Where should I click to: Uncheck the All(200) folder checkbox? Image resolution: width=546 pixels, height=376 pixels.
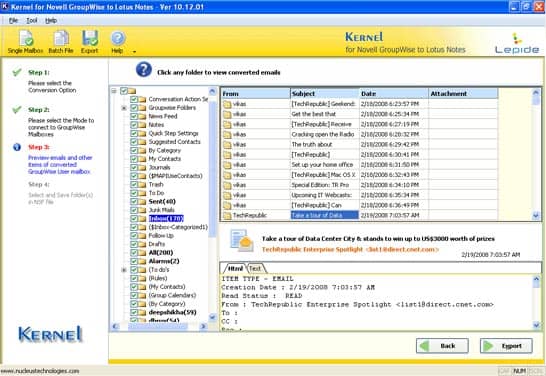134,253
